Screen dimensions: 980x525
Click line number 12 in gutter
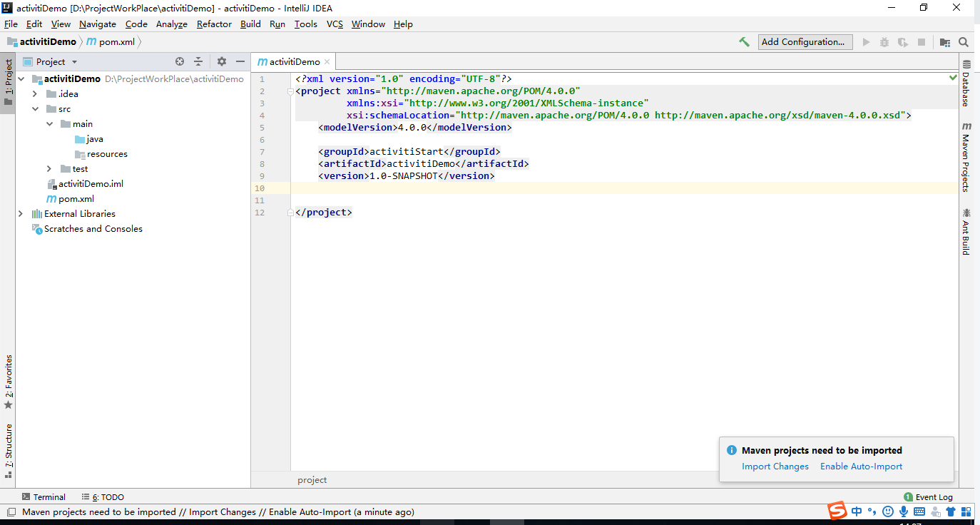259,213
